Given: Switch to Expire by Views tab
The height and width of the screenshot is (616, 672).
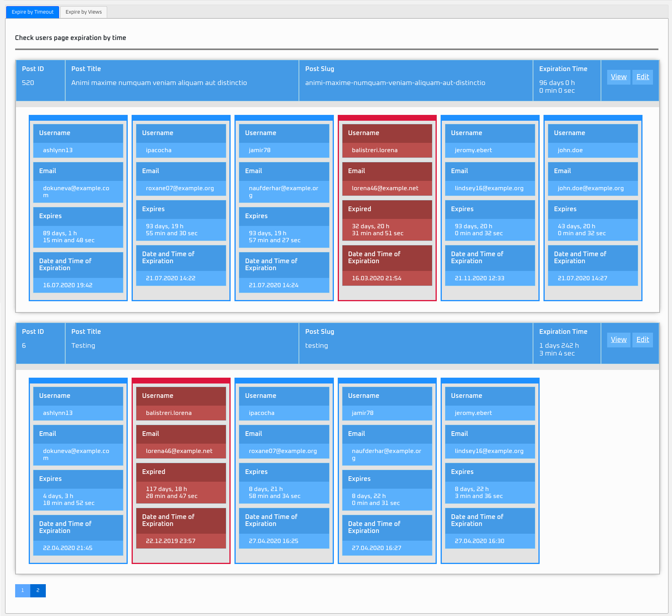Looking at the screenshot, I should [x=83, y=12].
